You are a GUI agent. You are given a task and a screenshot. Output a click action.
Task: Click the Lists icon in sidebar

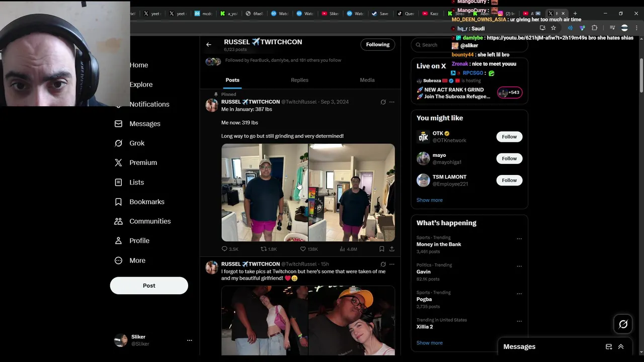click(118, 183)
